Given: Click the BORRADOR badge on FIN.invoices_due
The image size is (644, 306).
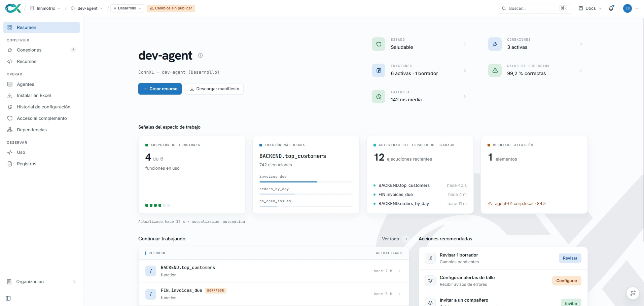Looking at the screenshot, I should click(215, 291).
